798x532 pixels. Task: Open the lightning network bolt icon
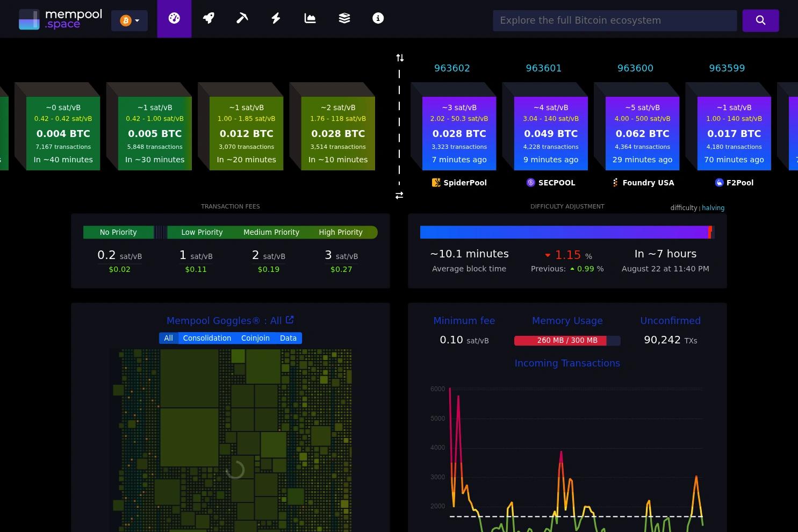(x=276, y=18)
